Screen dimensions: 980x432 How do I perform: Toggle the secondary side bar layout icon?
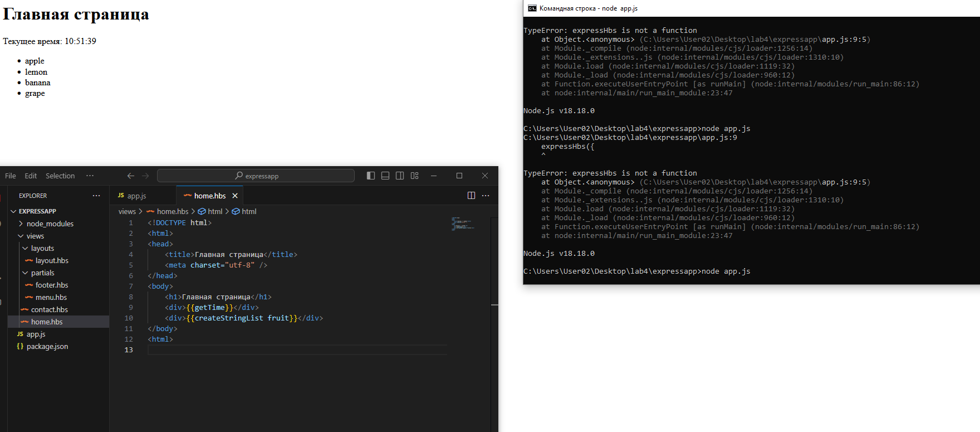click(x=400, y=176)
